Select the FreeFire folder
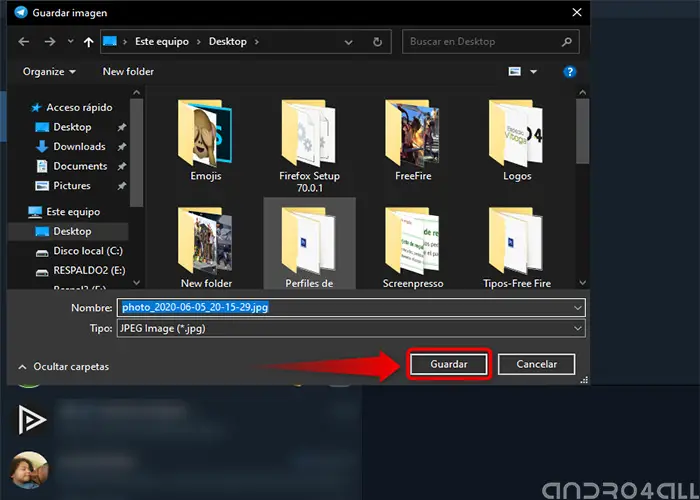Screen dimensions: 700x500 pos(413,140)
